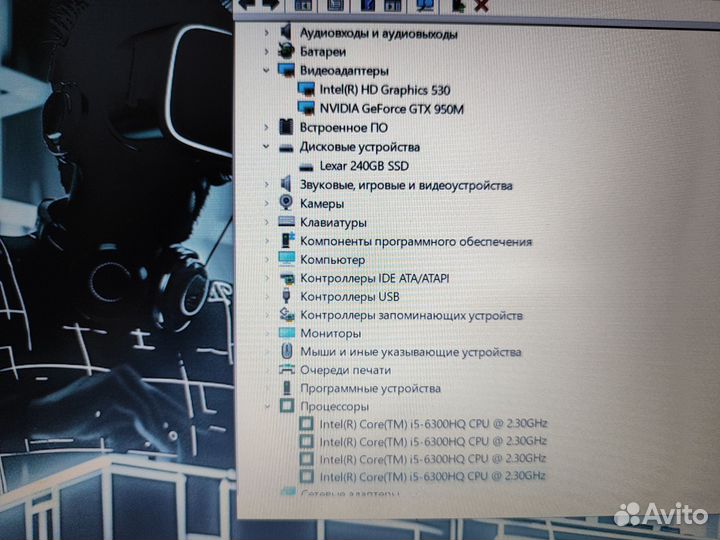
Task: Click the speaker icon beside Аудиовходы и аудиовыходы
Action: coord(286,32)
